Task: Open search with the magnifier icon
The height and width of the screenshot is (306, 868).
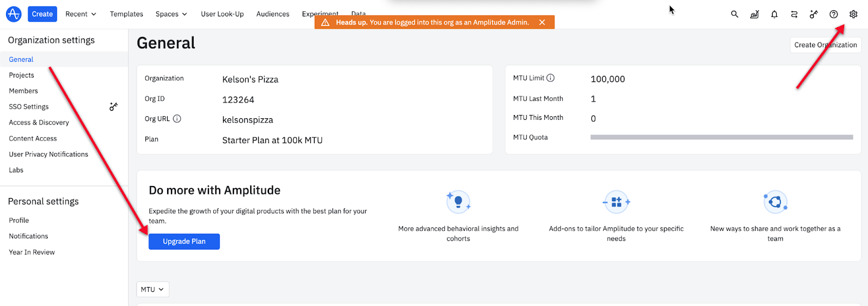Action: (x=735, y=14)
